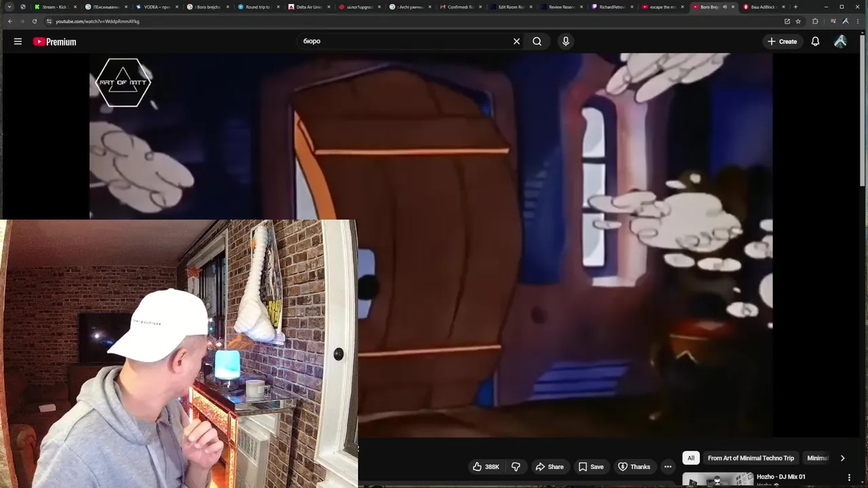The image size is (868, 488).
Task: Like the video, 388K likes
Action: pos(486,466)
